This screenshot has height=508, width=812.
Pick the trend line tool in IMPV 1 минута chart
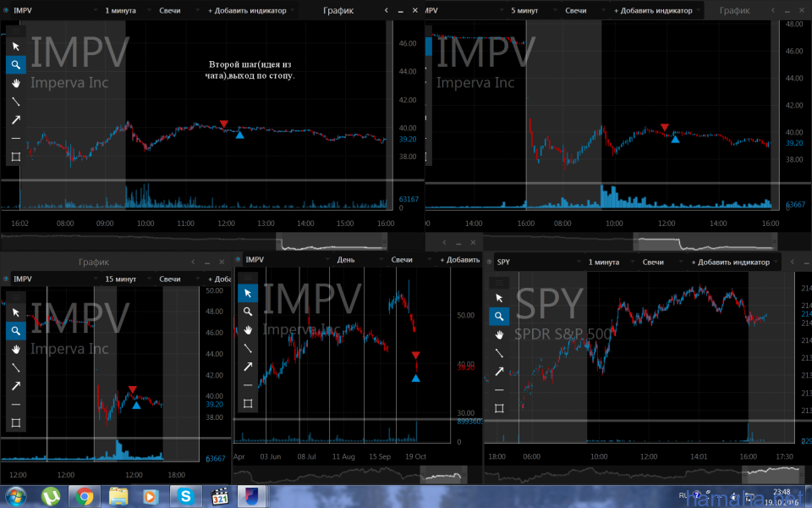[x=16, y=102]
